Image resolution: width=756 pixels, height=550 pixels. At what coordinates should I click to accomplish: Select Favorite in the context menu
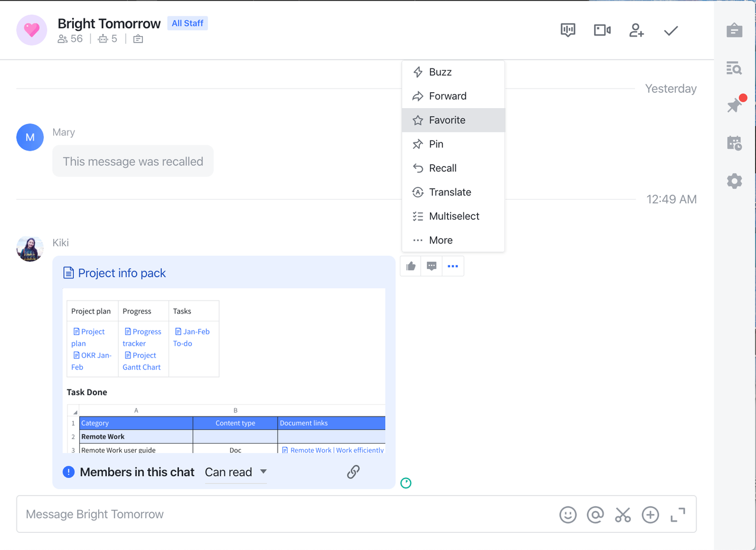(453, 120)
